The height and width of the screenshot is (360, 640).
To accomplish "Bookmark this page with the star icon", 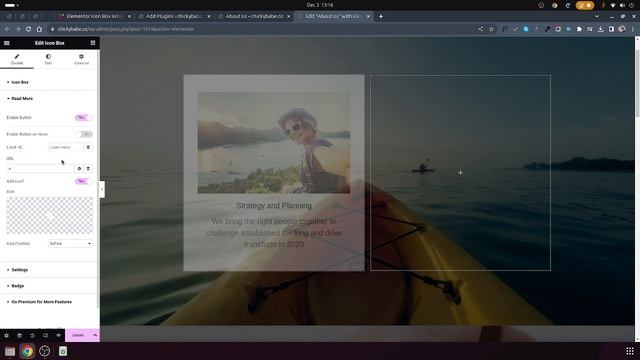I will coord(491,29).
